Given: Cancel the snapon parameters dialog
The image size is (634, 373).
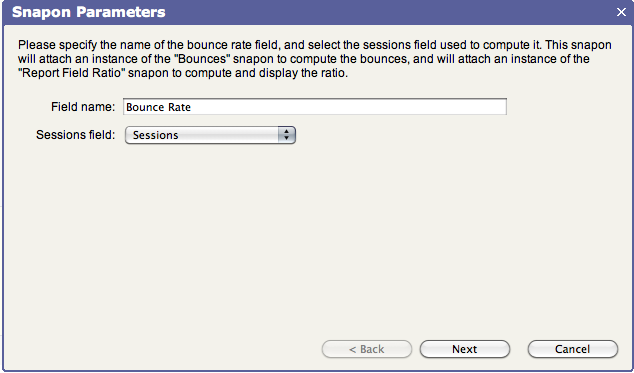Looking at the screenshot, I should pyautogui.click(x=573, y=349).
